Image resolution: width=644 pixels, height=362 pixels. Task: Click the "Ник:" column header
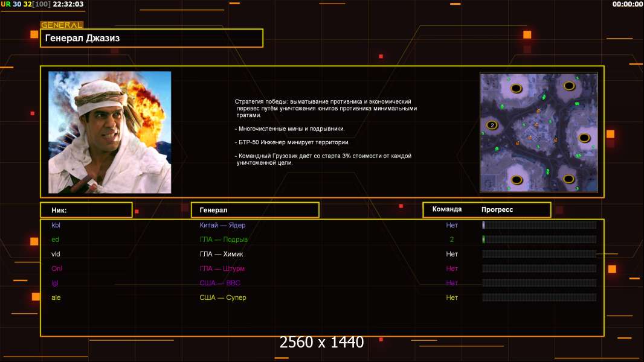click(x=86, y=210)
